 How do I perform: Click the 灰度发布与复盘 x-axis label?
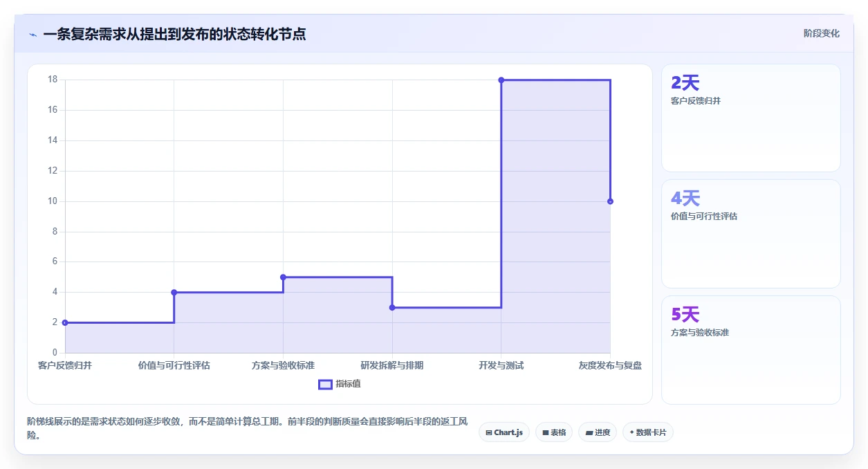click(610, 365)
